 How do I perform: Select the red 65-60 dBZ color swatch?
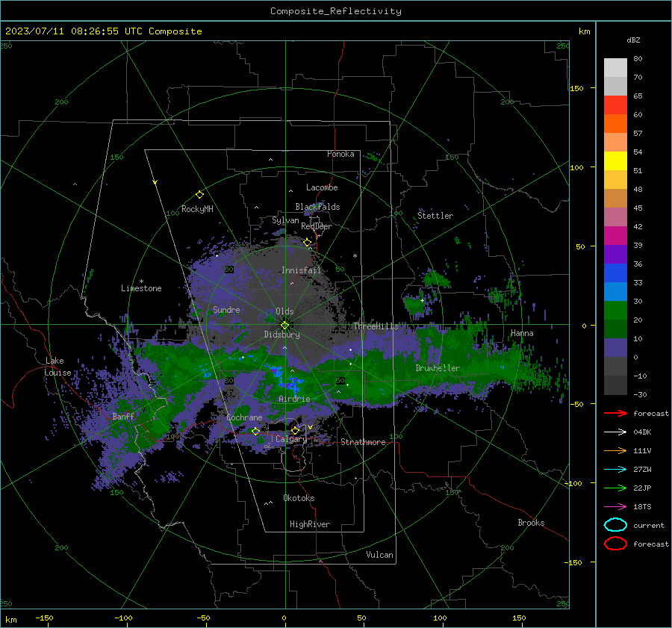(x=615, y=105)
